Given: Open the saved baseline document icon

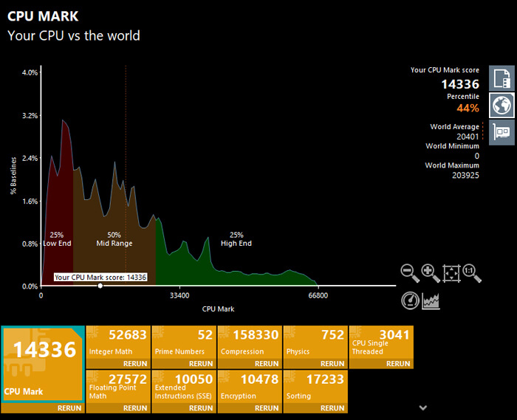Looking at the screenshot, I should pos(502,78).
